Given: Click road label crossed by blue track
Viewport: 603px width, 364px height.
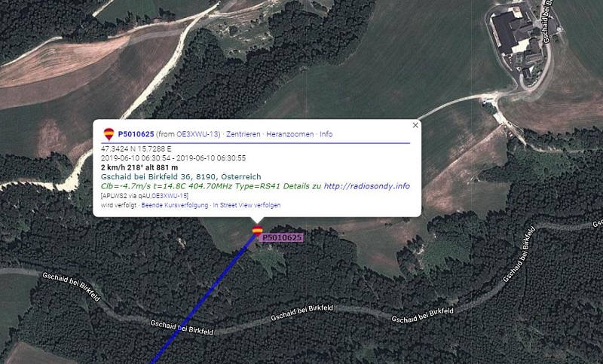Looking at the screenshot, I should (x=182, y=328).
